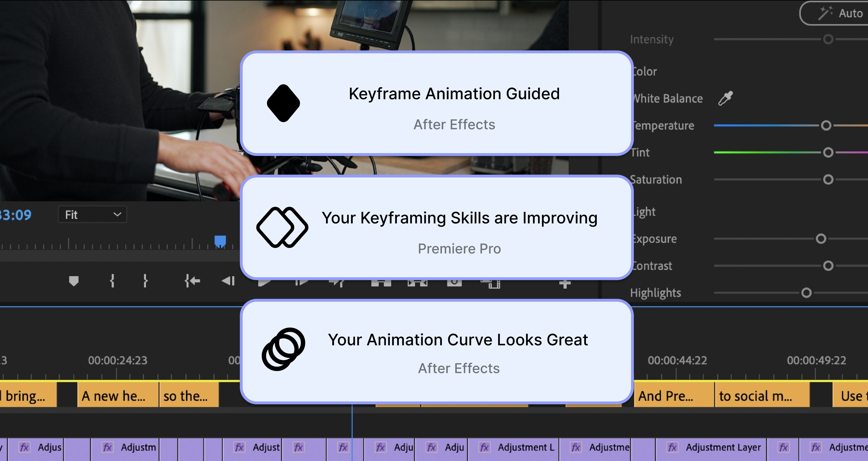
Task: Click the Mark In bracket icon
Action: pos(112,281)
